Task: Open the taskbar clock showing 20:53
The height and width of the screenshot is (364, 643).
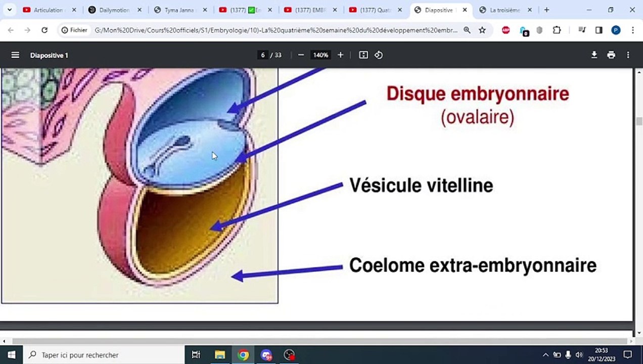Action: click(602, 355)
